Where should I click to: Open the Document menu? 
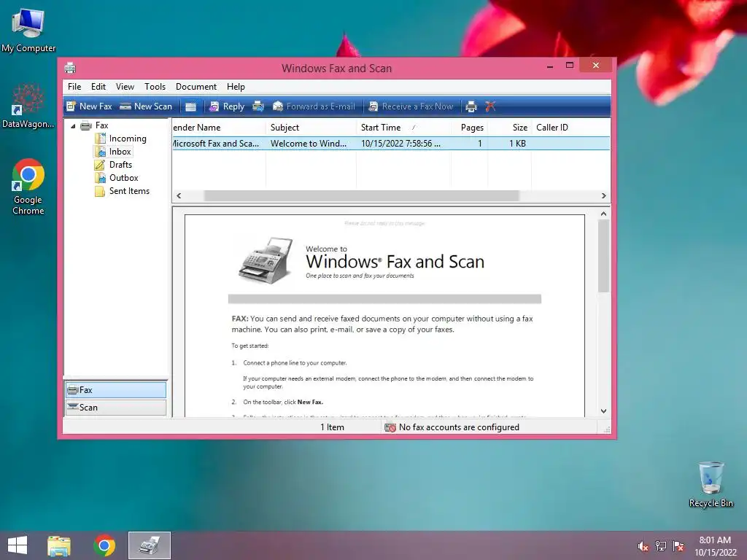[x=196, y=87]
